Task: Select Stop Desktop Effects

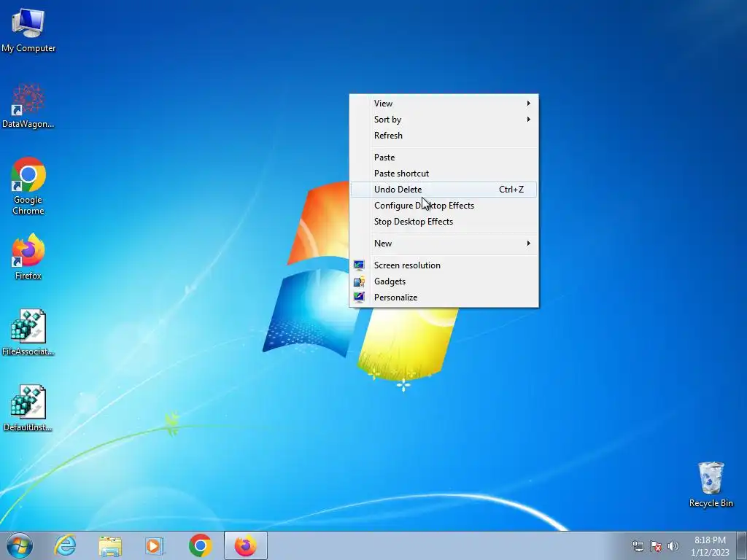Action: [x=444, y=222]
